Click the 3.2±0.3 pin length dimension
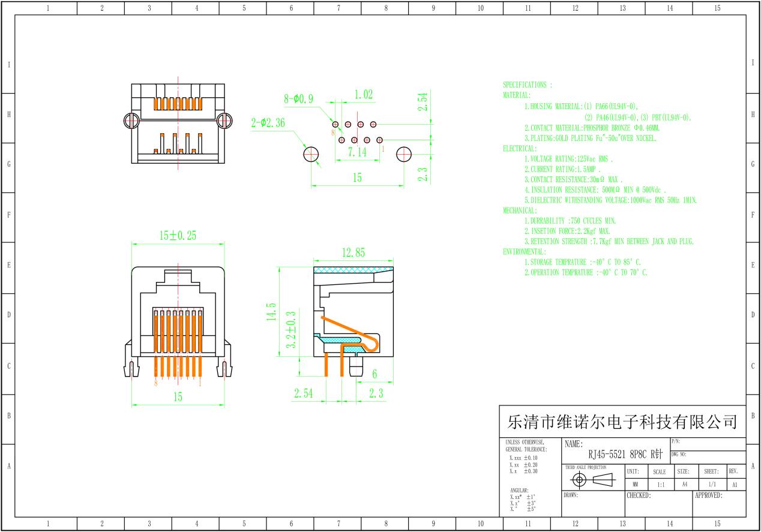The height and width of the screenshot is (532, 761). pyautogui.click(x=292, y=330)
